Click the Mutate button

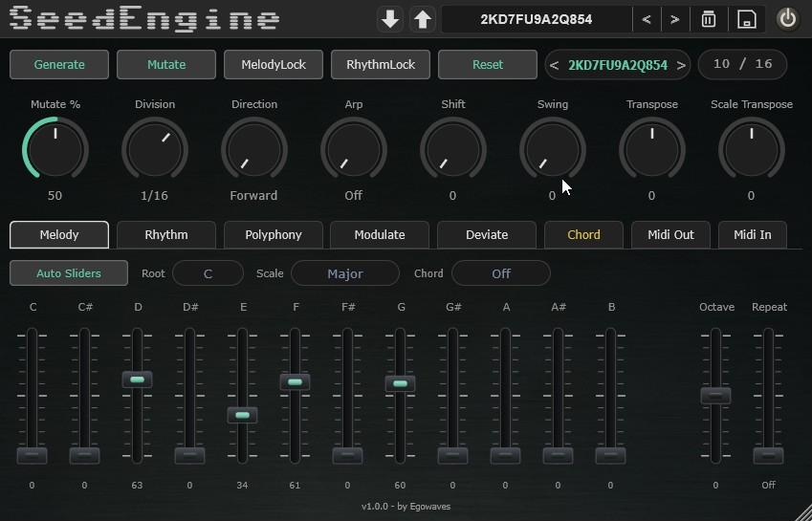pyautogui.click(x=166, y=65)
